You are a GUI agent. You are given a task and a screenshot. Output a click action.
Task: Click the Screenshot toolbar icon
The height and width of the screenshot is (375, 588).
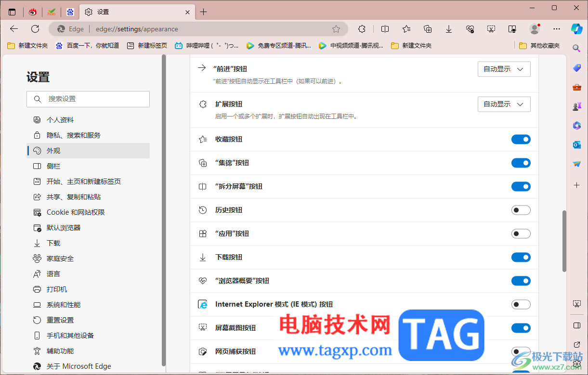tap(491, 29)
